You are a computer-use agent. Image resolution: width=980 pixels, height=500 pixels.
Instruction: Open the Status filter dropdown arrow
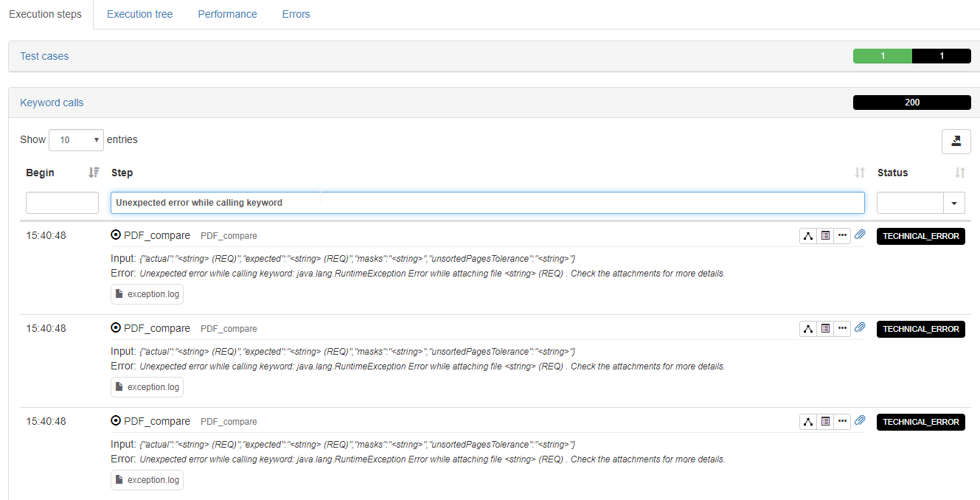tap(954, 203)
